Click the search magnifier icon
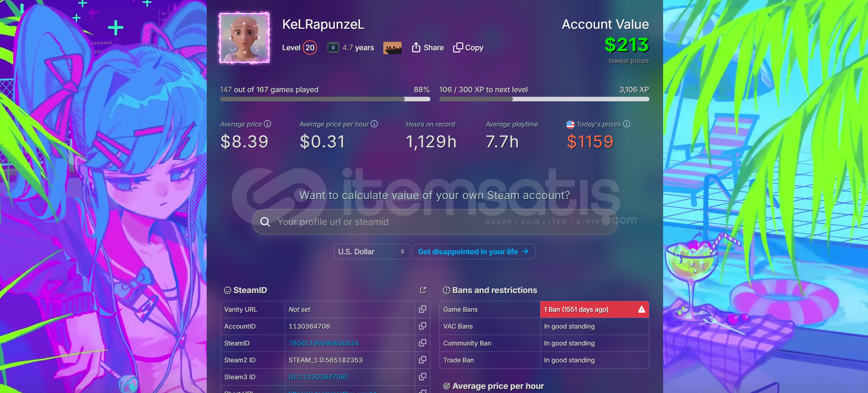Image resolution: width=868 pixels, height=393 pixels. pos(265,222)
